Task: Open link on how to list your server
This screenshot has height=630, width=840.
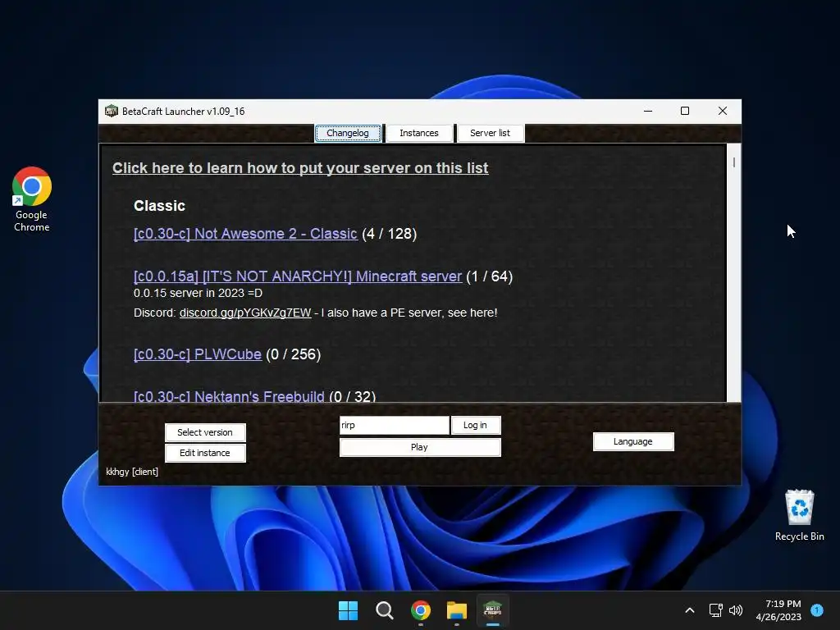Action: (x=300, y=167)
